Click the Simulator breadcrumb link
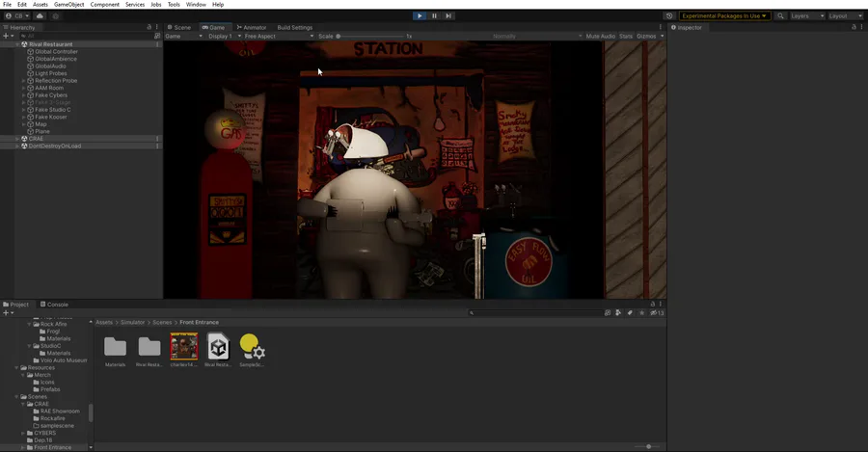 tap(132, 322)
